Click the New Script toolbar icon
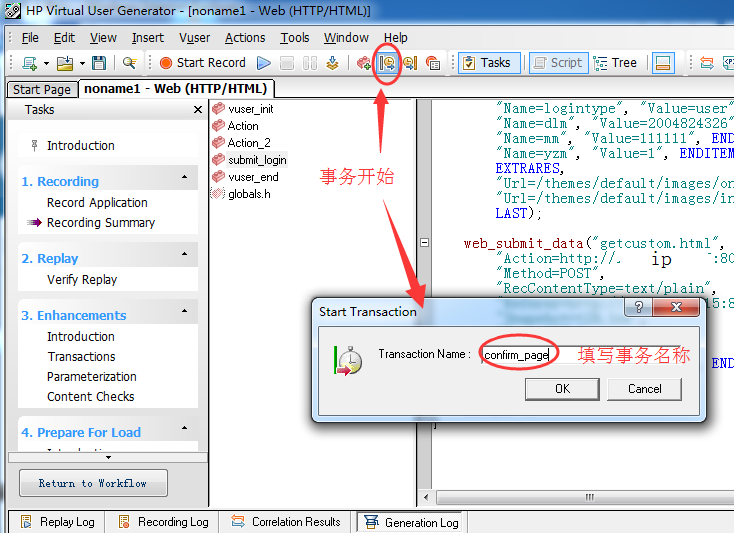Image resolution: width=734 pixels, height=533 pixels. (30, 63)
